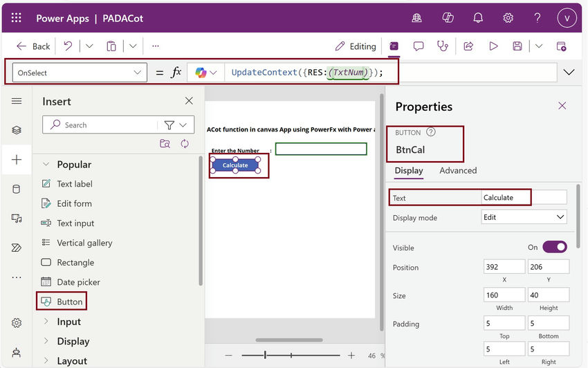Select the Calculate button on canvas
Screen dimensions: 588x368
(x=235, y=165)
